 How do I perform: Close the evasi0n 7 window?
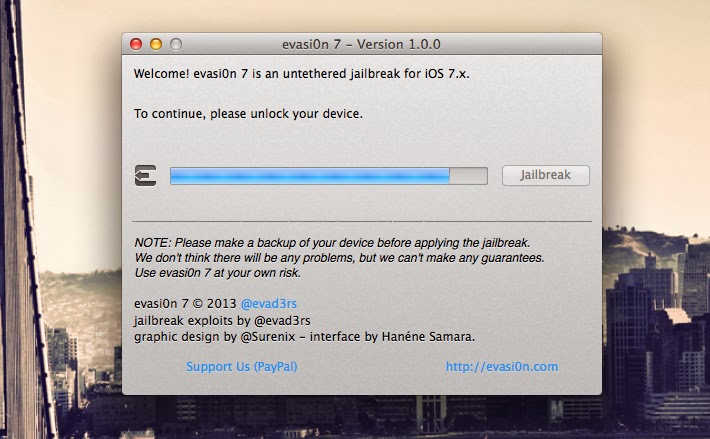(136, 44)
